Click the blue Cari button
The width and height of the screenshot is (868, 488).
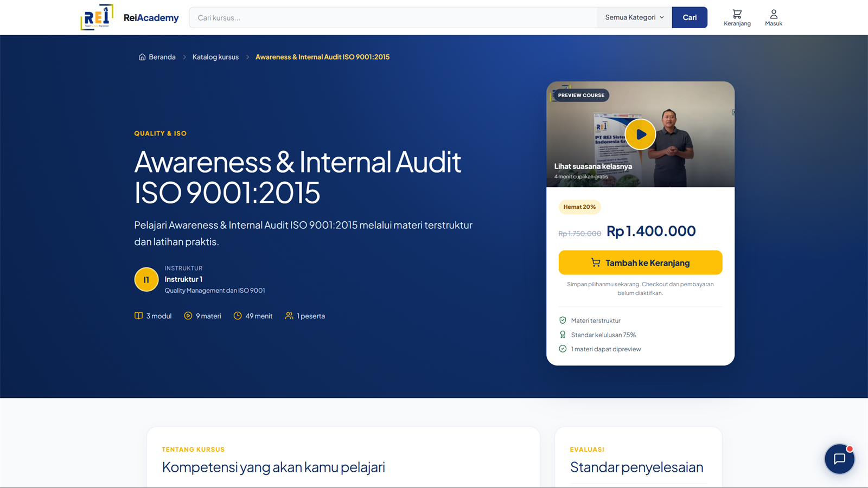[690, 17]
